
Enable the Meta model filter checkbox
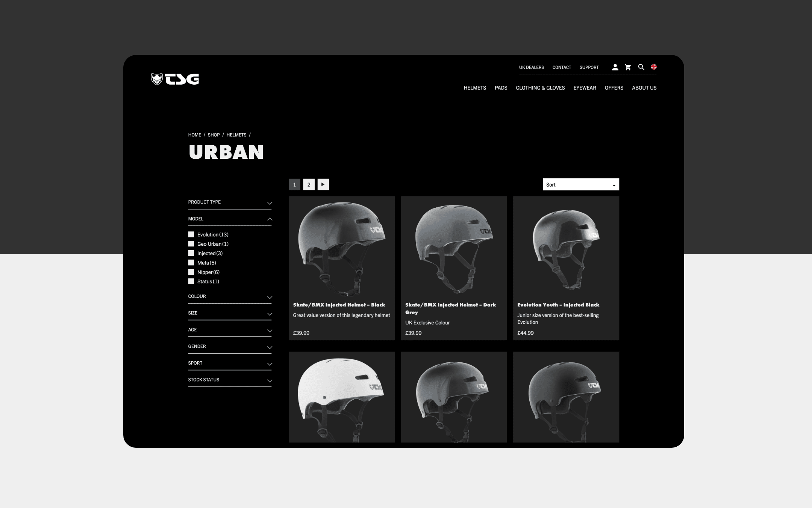click(x=191, y=263)
